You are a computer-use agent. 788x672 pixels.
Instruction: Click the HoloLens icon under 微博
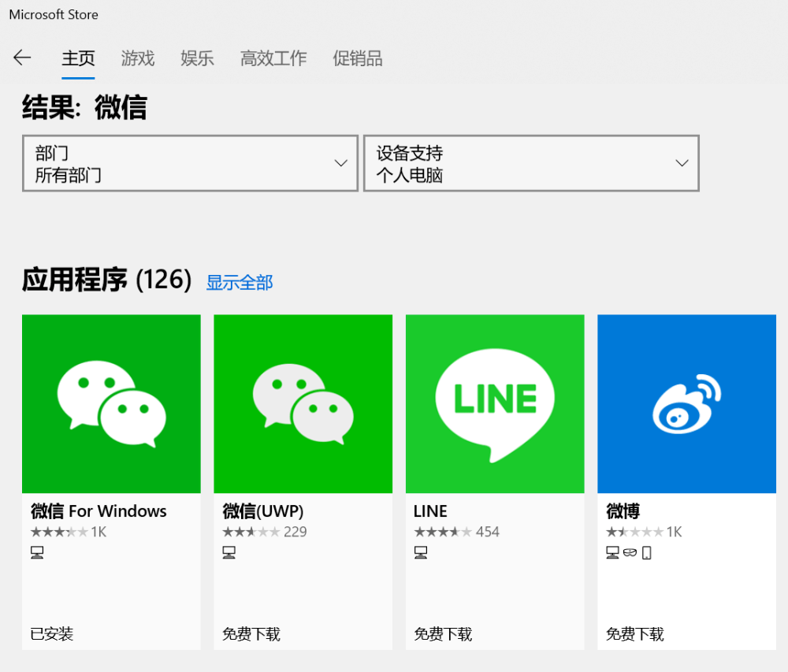point(630,552)
